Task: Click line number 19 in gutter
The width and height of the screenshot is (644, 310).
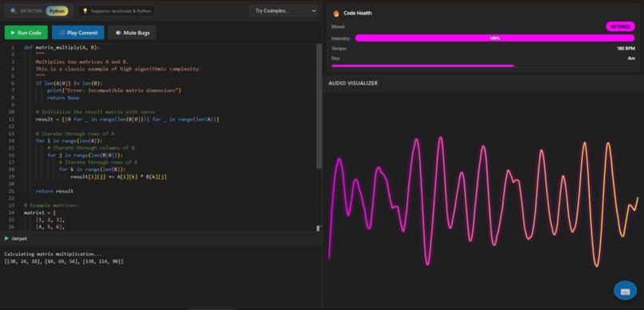Action: (x=11, y=177)
